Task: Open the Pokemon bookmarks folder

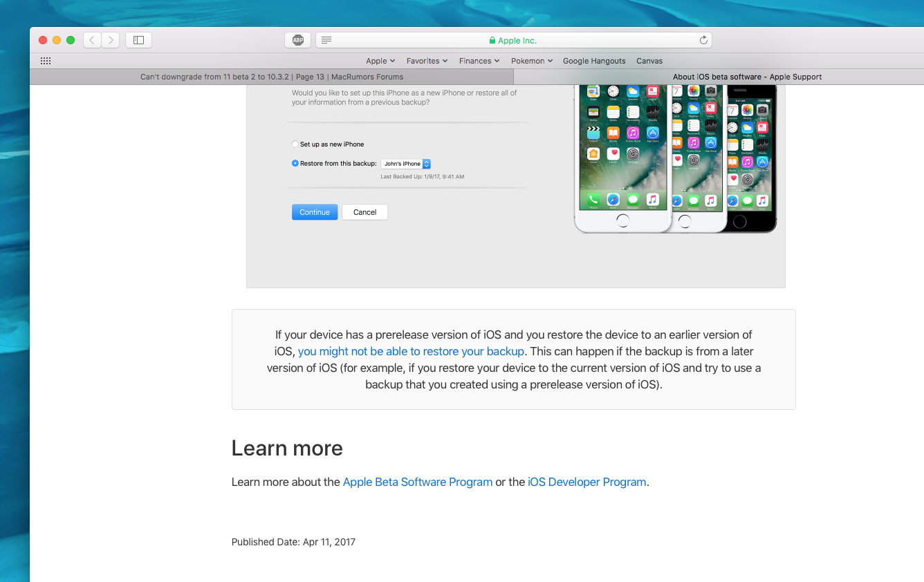Action: click(x=532, y=61)
